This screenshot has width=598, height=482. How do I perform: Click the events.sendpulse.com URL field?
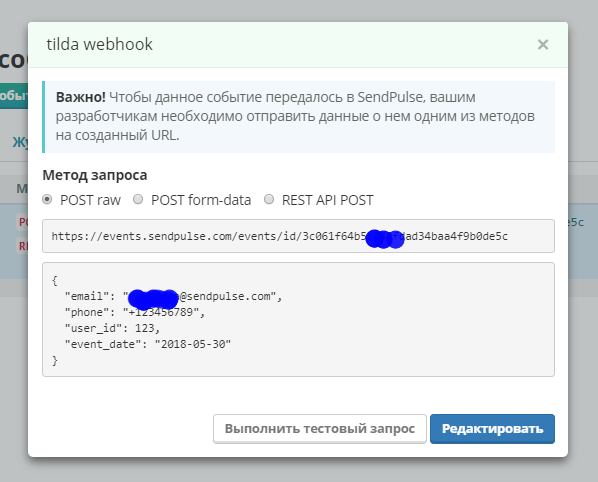(x=298, y=236)
